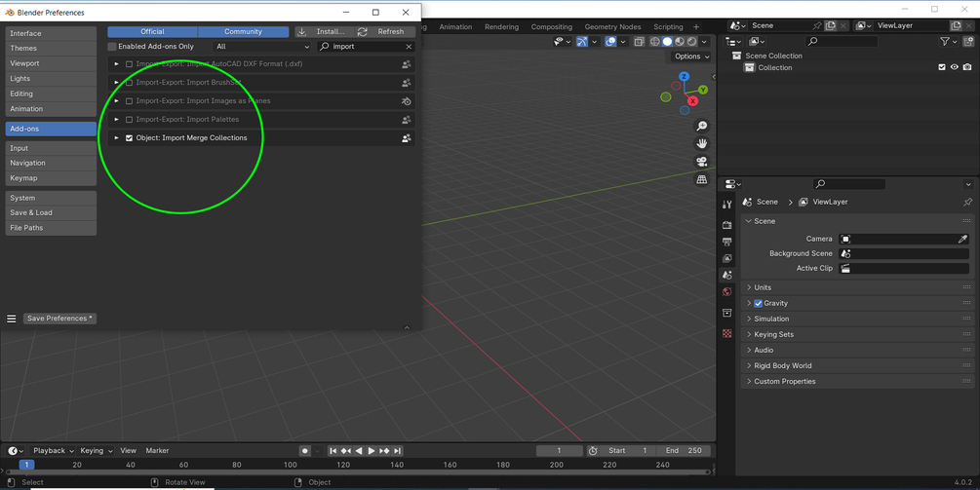Click the X axis on navigation gizmo

click(692, 101)
